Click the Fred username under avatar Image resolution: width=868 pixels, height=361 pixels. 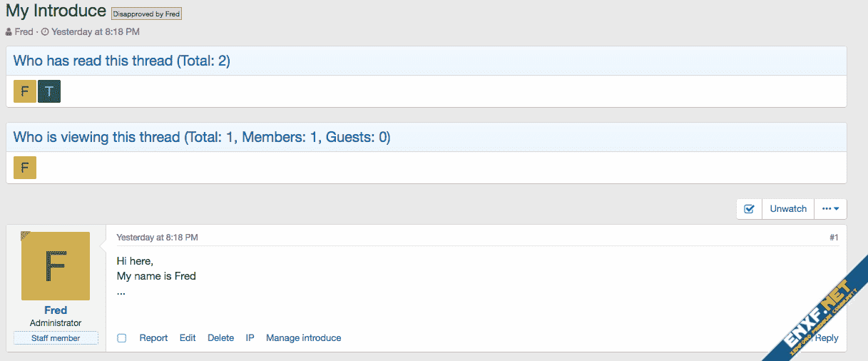coord(56,310)
